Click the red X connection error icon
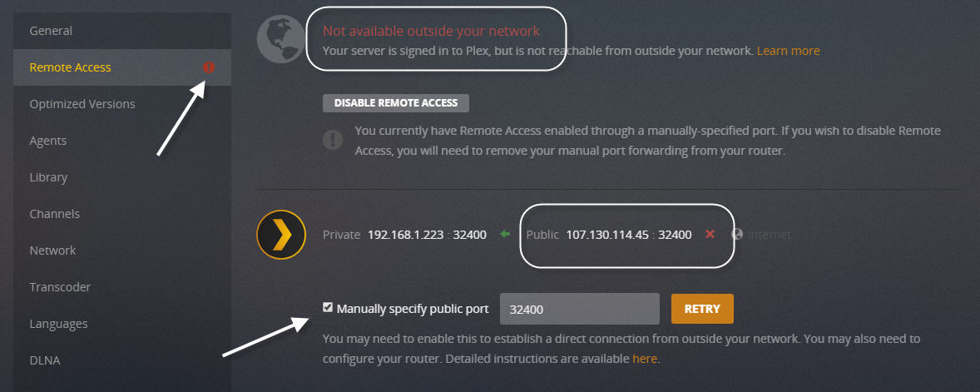This screenshot has height=392, width=980. click(710, 235)
